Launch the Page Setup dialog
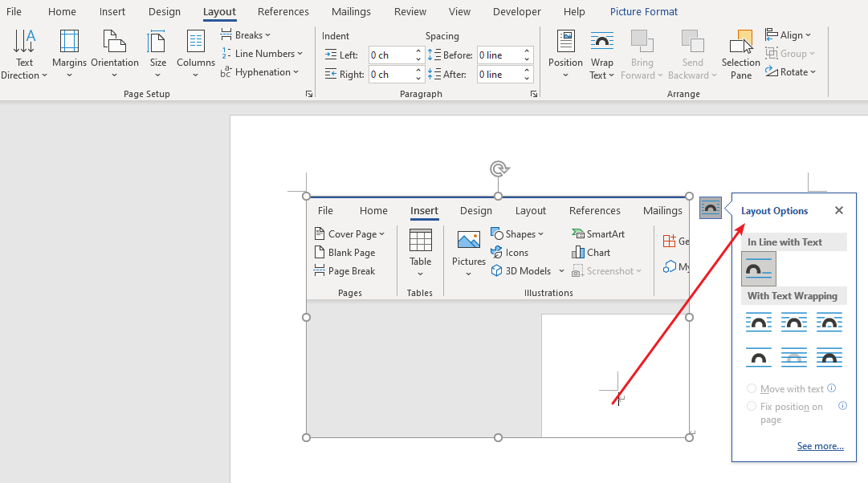The height and width of the screenshot is (483, 868). [309, 94]
